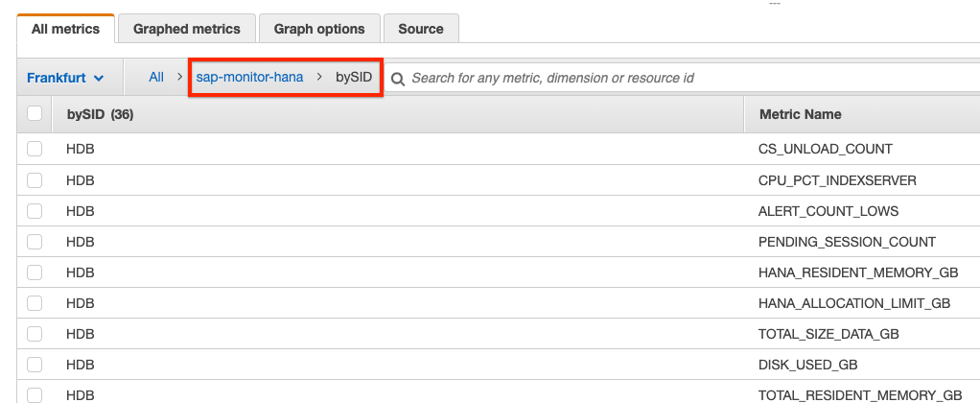The height and width of the screenshot is (403, 980).
Task: Open the Graph options tab
Action: click(319, 29)
